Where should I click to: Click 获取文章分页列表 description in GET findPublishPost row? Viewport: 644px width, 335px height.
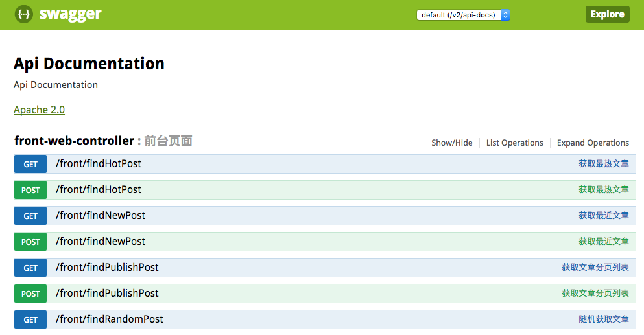click(x=595, y=267)
